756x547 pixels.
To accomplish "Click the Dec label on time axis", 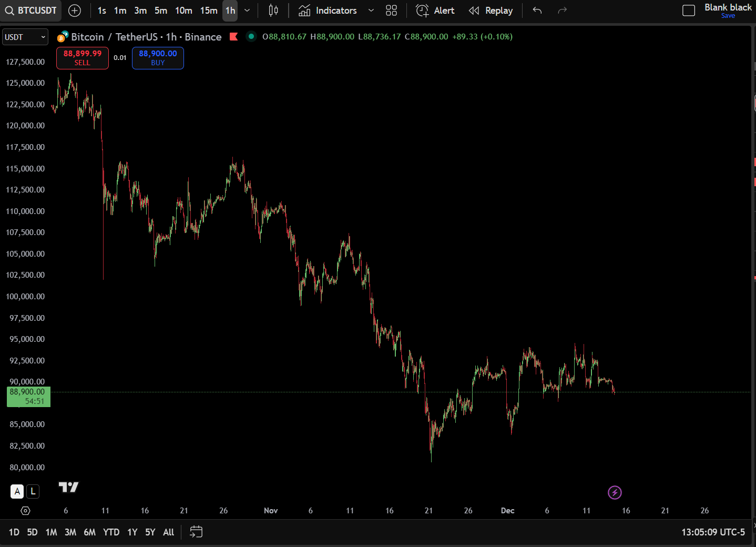I will click(508, 511).
